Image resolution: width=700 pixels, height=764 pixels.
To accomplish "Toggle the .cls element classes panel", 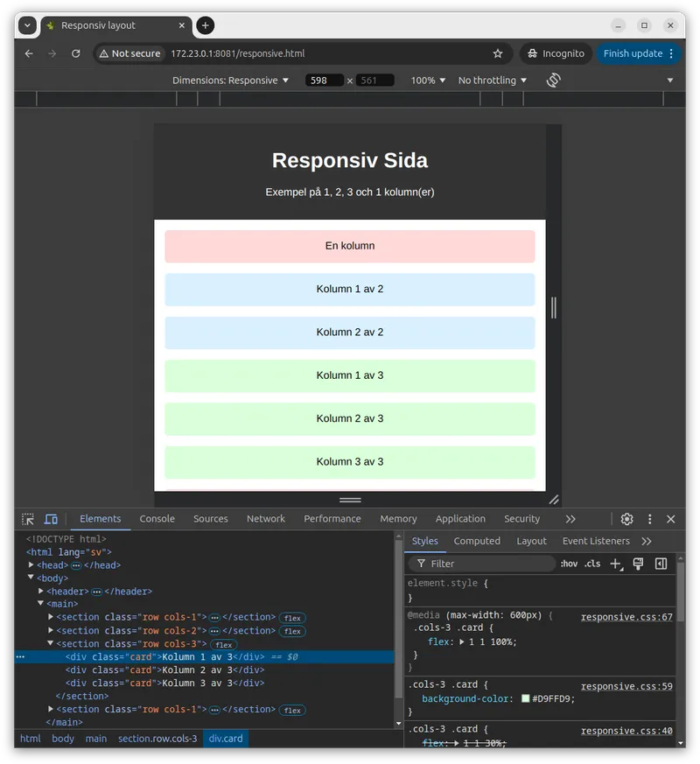I will point(592,564).
